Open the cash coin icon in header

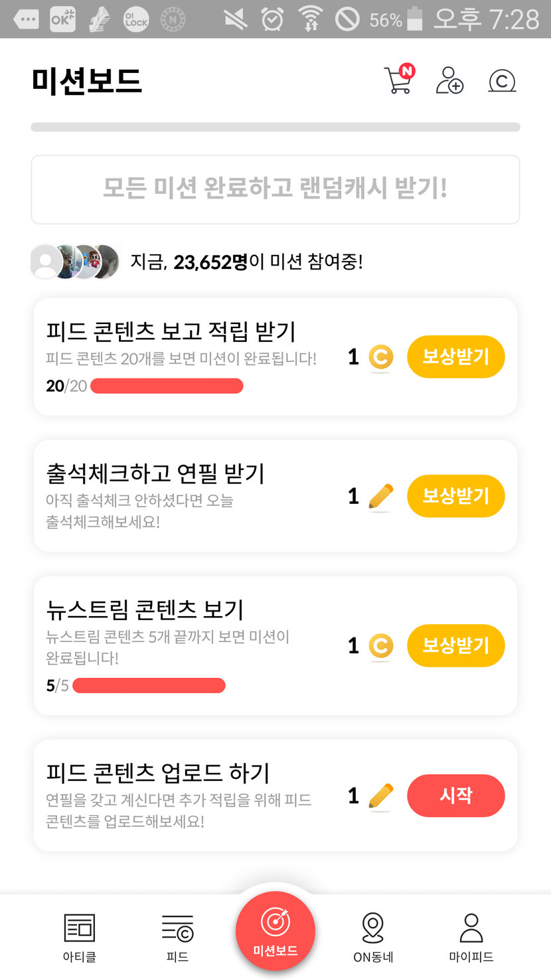click(502, 80)
